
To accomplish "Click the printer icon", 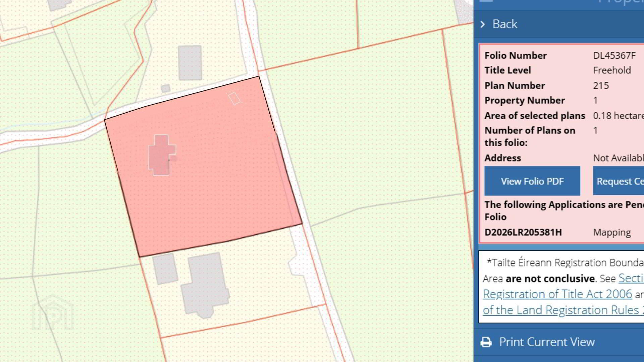I will [x=486, y=342].
